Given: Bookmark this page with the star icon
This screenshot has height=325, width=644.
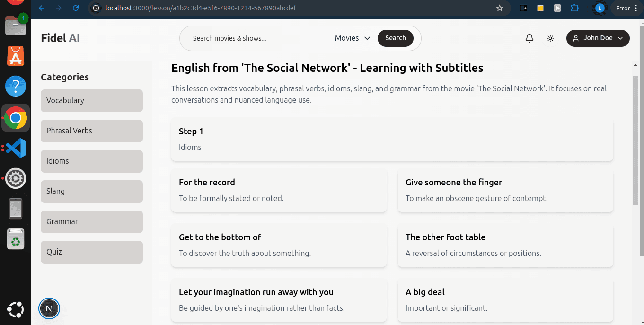Looking at the screenshot, I should (x=499, y=8).
